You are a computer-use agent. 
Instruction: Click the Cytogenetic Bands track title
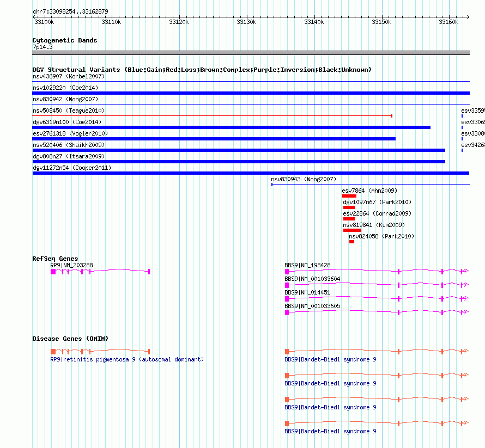[65, 40]
